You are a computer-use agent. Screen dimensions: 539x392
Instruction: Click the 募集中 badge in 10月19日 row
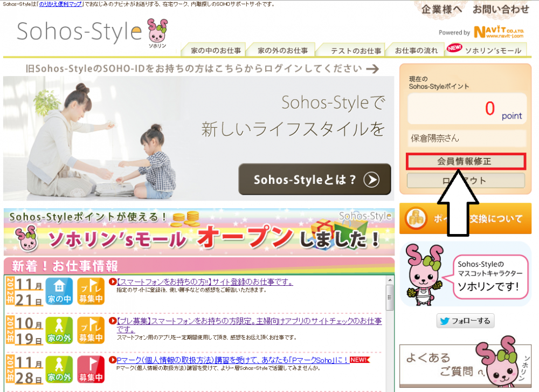(91, 330)
